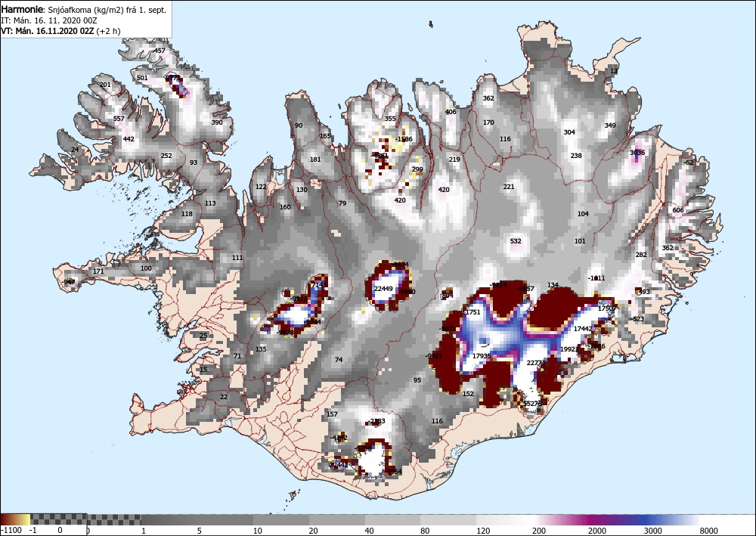Click the map value 181
The width and height of the screenshot is (756, 536).
click(x=315, y=159)
